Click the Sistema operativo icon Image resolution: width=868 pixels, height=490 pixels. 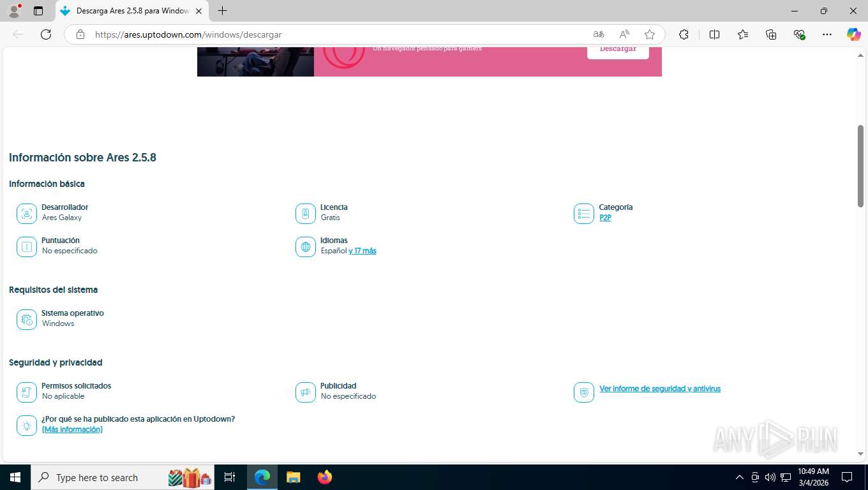coord(27,320)
